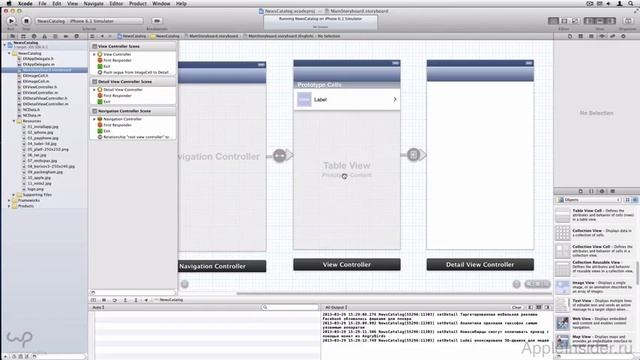Select Collection View in Object library

(x=595, y=233)
